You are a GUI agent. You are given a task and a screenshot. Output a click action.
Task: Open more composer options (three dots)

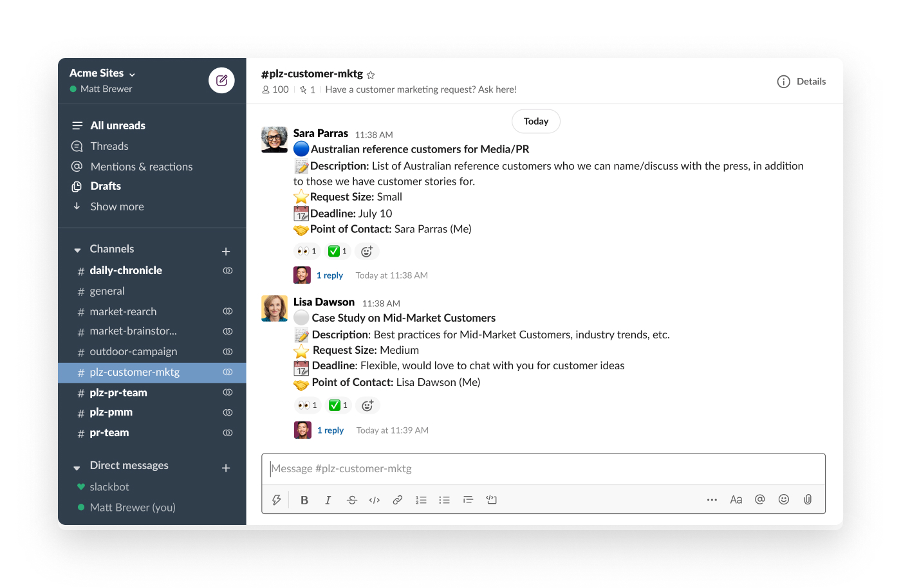[712, 500]
